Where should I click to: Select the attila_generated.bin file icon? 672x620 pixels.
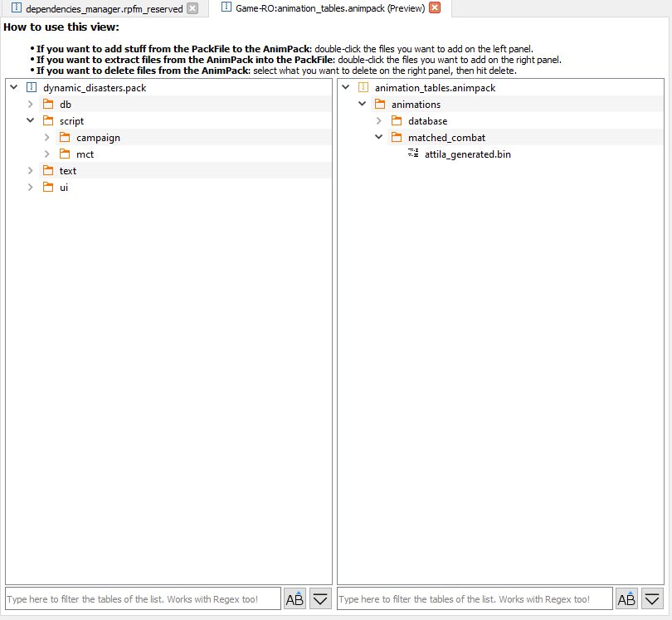(x=413, y=154)
